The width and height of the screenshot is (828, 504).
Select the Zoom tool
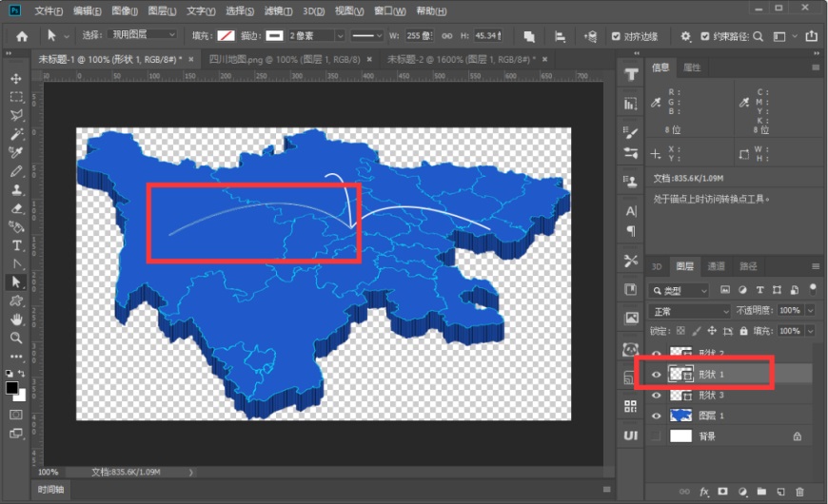tap(16, 338)
